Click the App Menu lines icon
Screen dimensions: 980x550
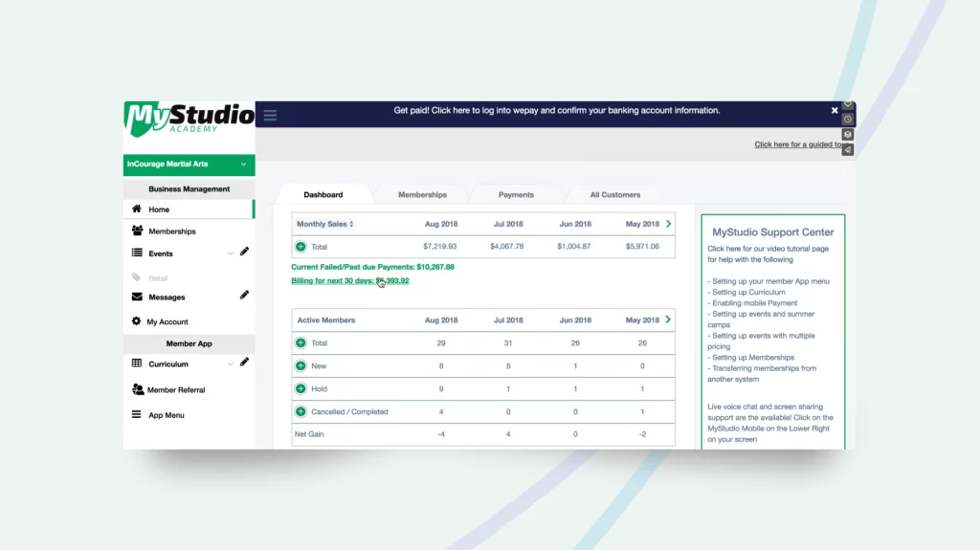[x=136, y=414]
